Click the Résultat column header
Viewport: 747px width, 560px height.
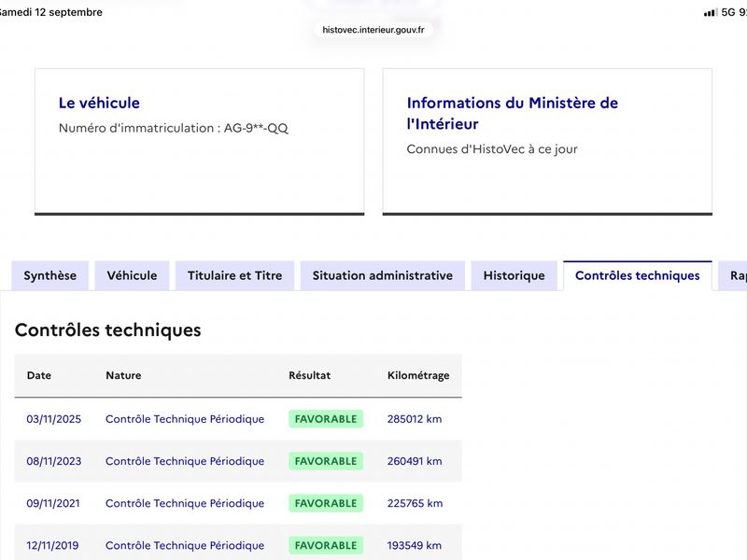coord(310,375)
